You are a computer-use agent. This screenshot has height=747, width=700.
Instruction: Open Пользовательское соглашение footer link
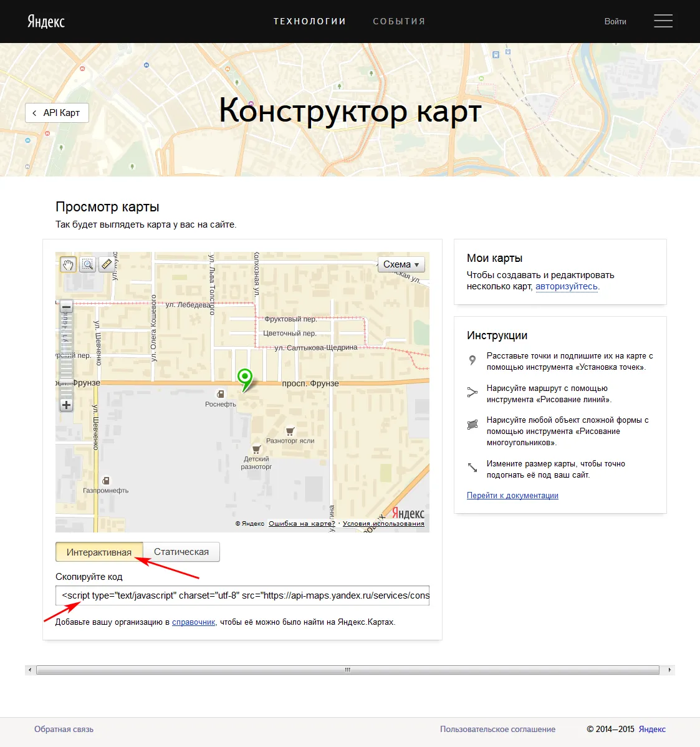point(497,730)
